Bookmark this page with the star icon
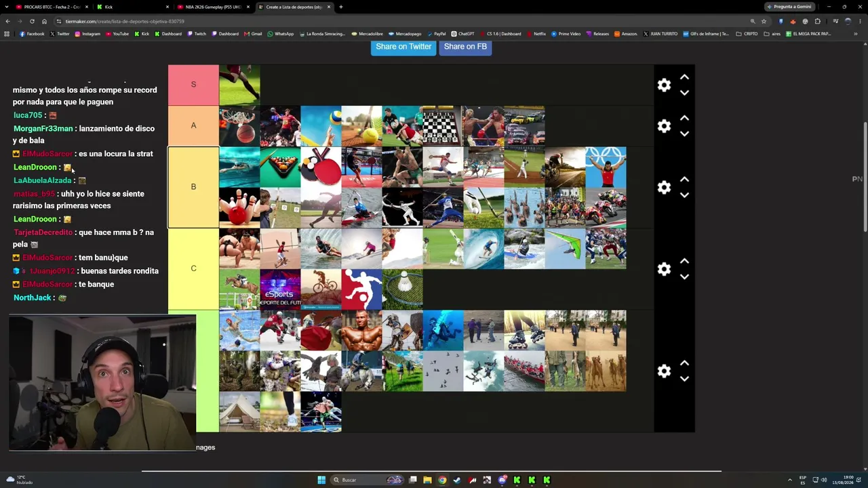The height and width of the screenshot is (488, 868). pyautogui.click(x=764, y=21)
